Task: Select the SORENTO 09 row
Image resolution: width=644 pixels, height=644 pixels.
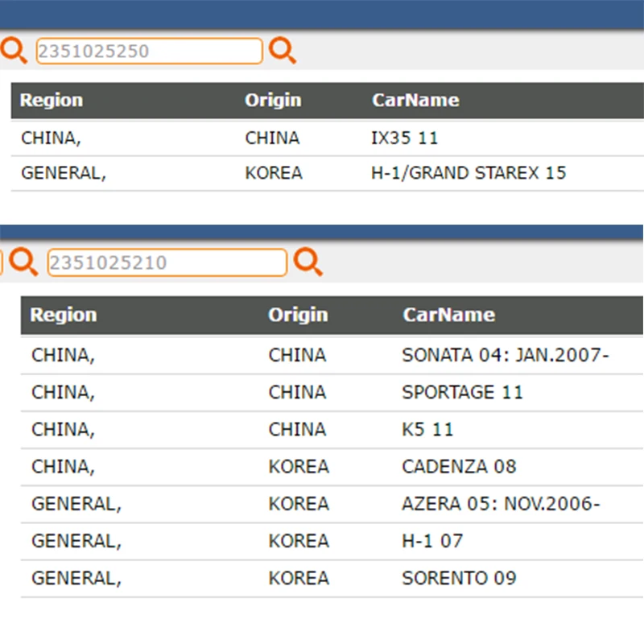Action: (x=332, y=579)
